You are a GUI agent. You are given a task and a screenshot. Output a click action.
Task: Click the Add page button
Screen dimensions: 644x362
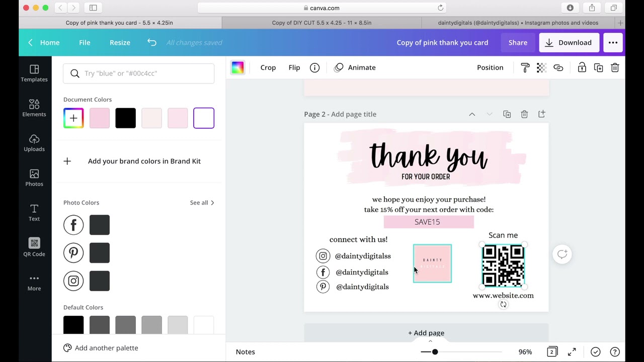[426, 333]
